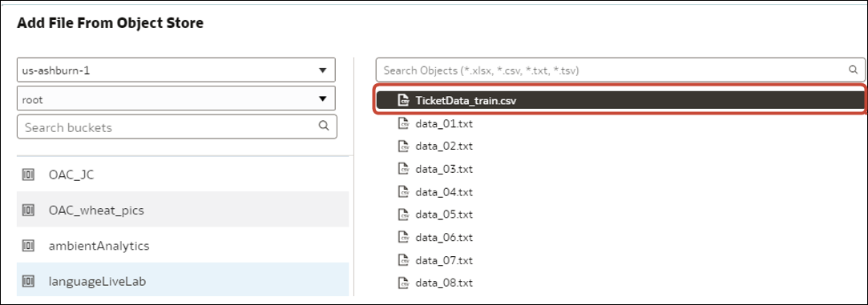Viewport: 868px width, 305px height.
Task: Click the bucket icon beside OAC_wheat_pics
Action: [x=28, y=211]
